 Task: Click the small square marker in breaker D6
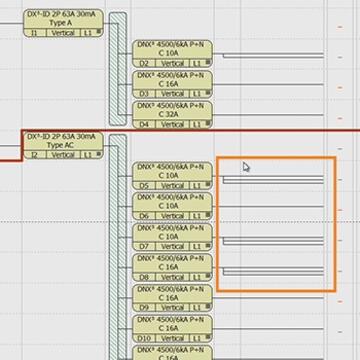pos(208,215)
